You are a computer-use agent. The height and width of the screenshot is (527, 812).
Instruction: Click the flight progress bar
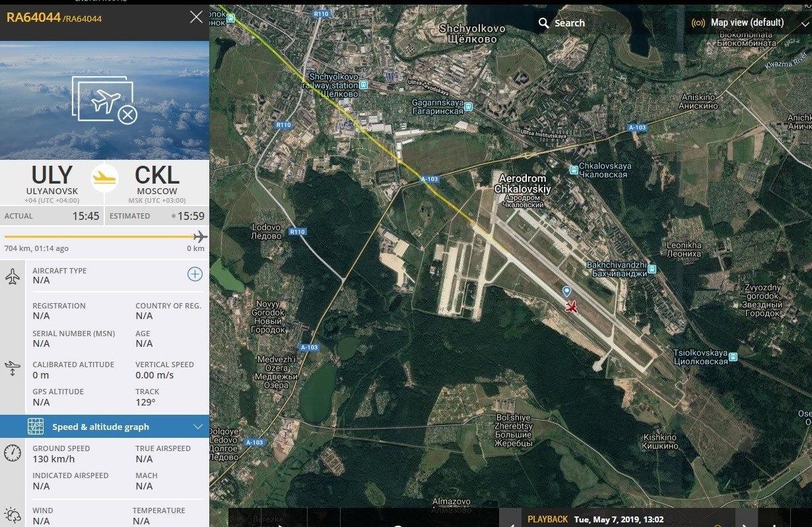tap(104, 236)
